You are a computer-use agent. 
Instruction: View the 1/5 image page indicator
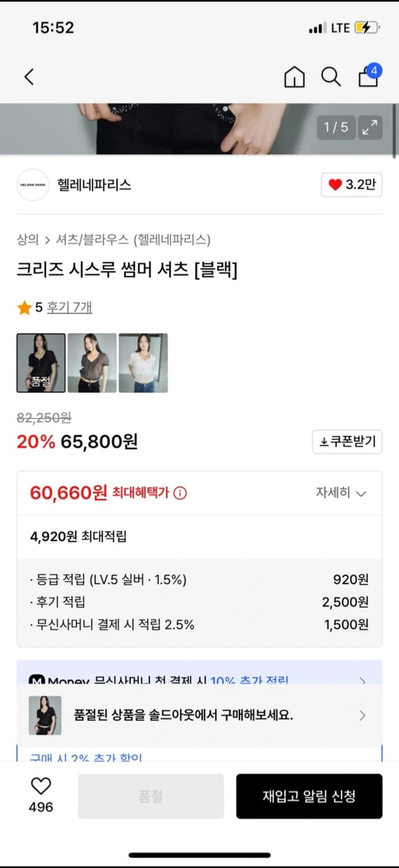pos(337,127)
